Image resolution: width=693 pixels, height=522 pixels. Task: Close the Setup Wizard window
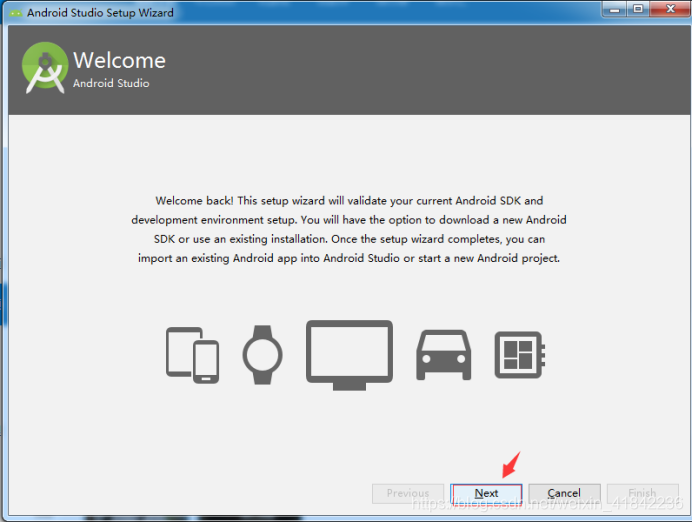[670, 9]
